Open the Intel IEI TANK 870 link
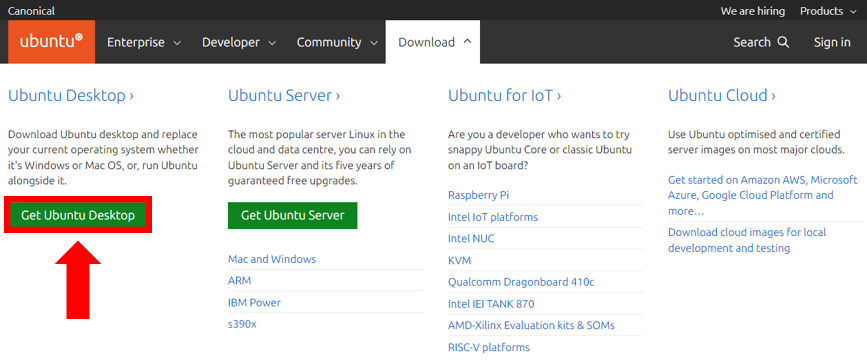Image resolution: width=867 pixels, height=363 pixels. (x=491, y=304)
